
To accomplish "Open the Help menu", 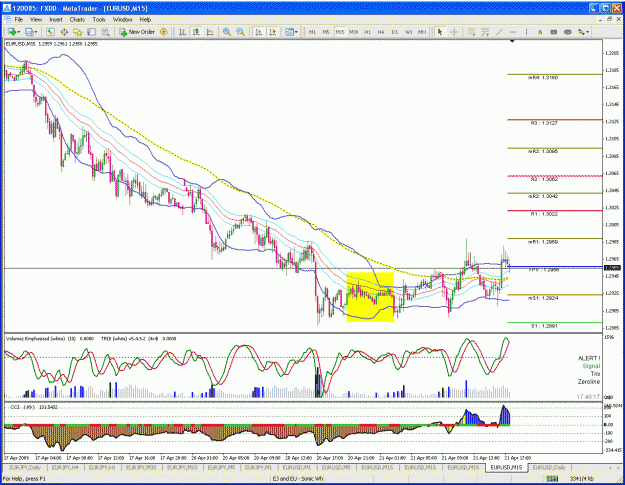I will click(x=145, y=19).
